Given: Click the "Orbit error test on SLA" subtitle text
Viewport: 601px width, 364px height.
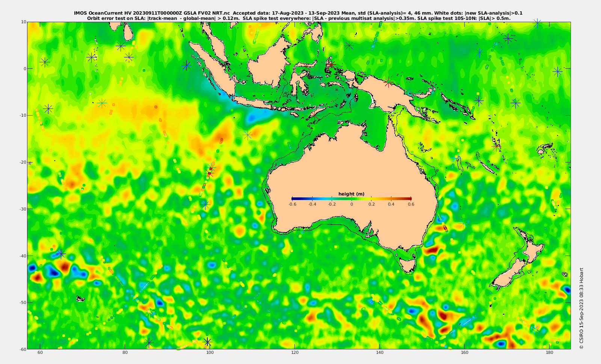Looking at the screenshot, I should [116, 18].
